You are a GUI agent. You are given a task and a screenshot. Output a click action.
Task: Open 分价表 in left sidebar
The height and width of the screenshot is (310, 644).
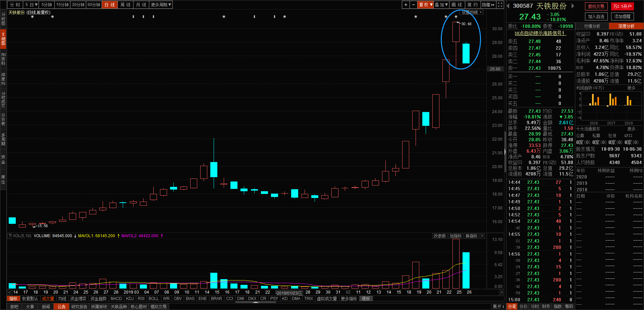pyautogui.click(x=3, y=119)
